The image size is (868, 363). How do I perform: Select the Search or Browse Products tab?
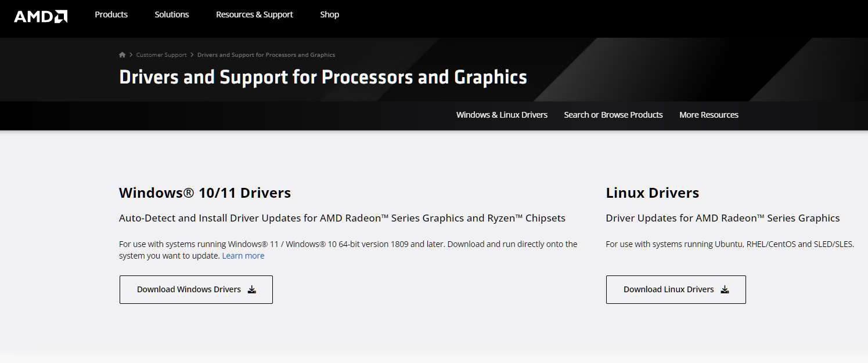(x=613, y=115)
